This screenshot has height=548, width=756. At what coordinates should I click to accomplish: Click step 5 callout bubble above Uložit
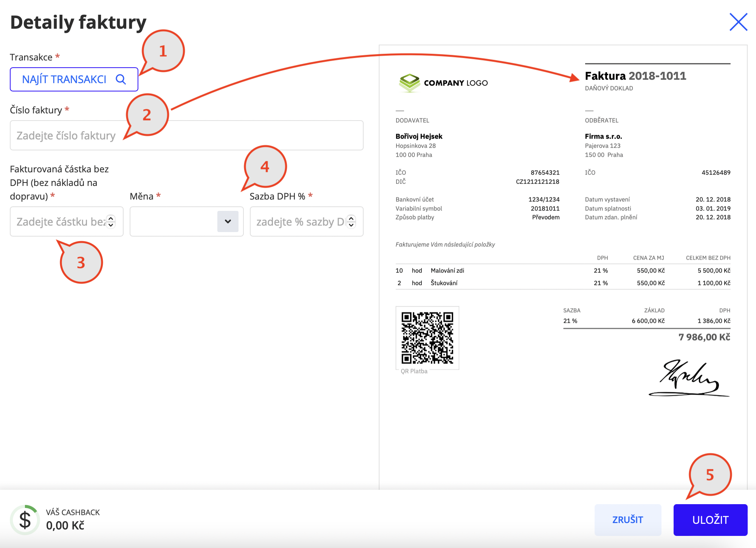710,475
